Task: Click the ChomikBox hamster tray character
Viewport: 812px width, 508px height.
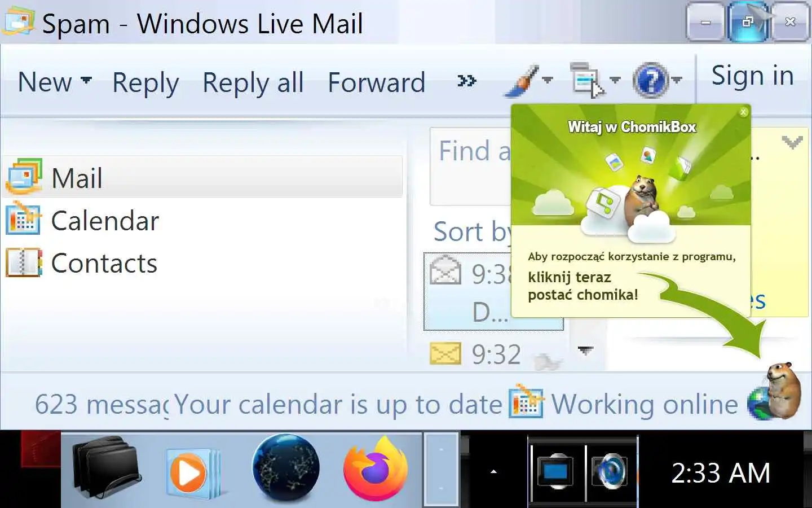Action: [784, 391]
